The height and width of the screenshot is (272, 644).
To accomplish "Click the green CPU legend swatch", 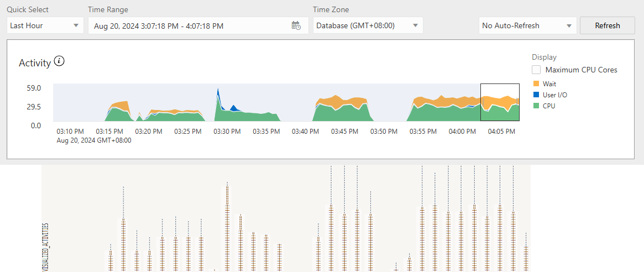I will click(535, 106).
